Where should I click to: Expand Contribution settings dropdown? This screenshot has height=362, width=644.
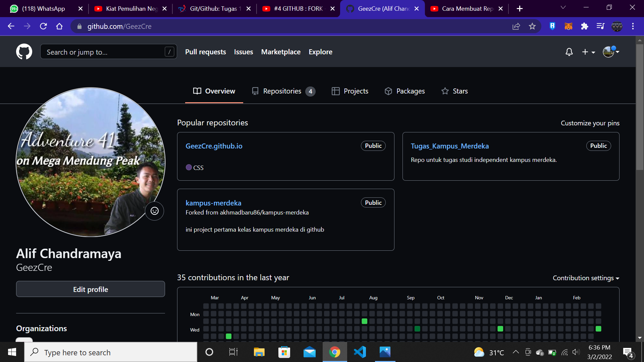(x=586, y=278)
